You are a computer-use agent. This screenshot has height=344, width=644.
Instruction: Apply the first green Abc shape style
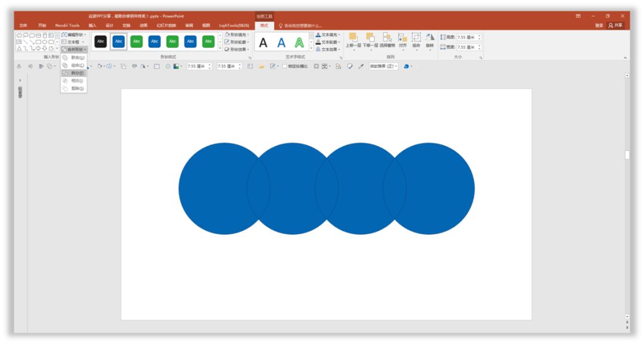coord(137,42)
